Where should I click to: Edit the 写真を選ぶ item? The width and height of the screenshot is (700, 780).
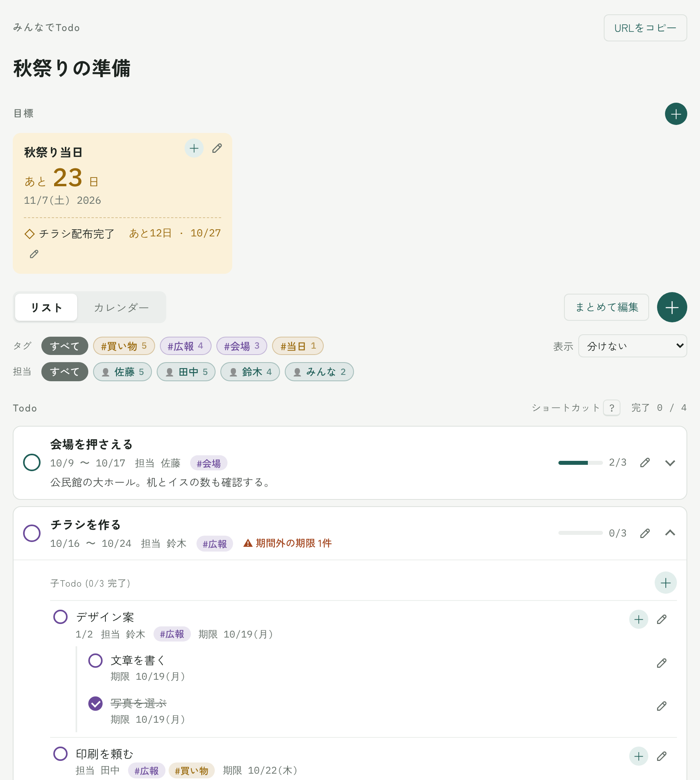661,706
